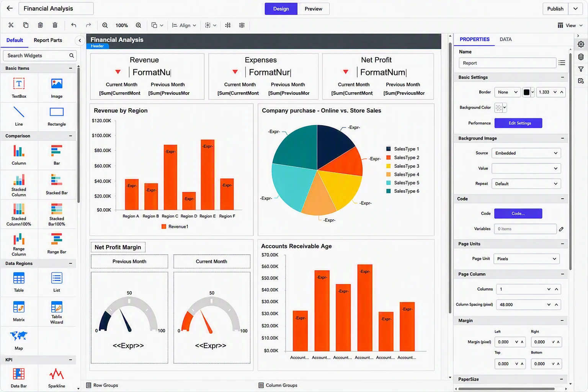Click the Redo arrow icon
Viewport: 588px width, 392px height.
(88, 25)
